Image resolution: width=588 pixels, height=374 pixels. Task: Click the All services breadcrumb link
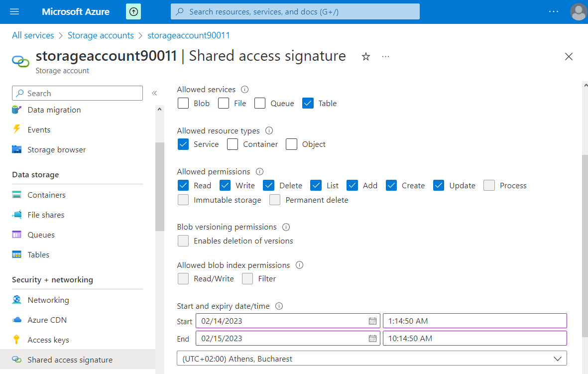tap(33, 35)
